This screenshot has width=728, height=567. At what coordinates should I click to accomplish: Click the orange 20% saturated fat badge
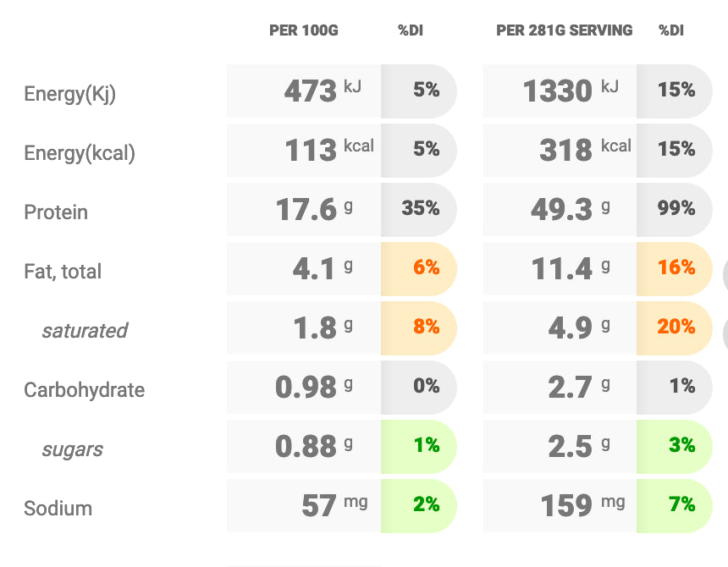[x=675, y=328]
